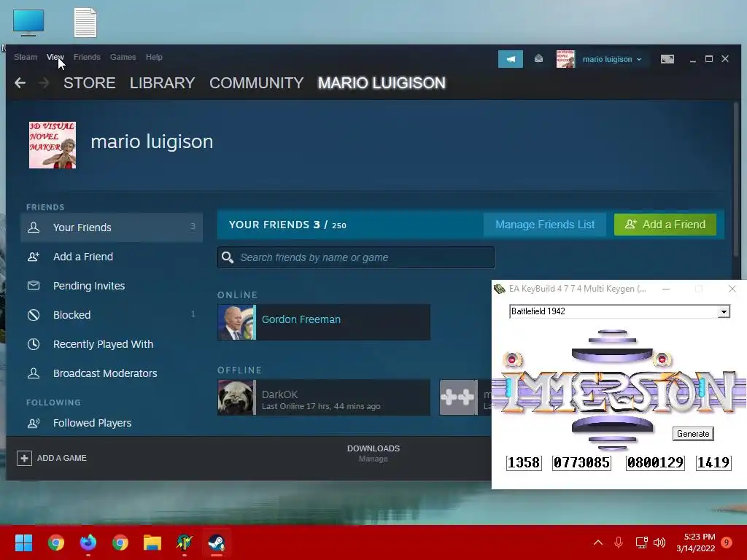The height and width of the screenshot is (560, 747).
Task: Click the friends search input field
Action: pos(356,257)
